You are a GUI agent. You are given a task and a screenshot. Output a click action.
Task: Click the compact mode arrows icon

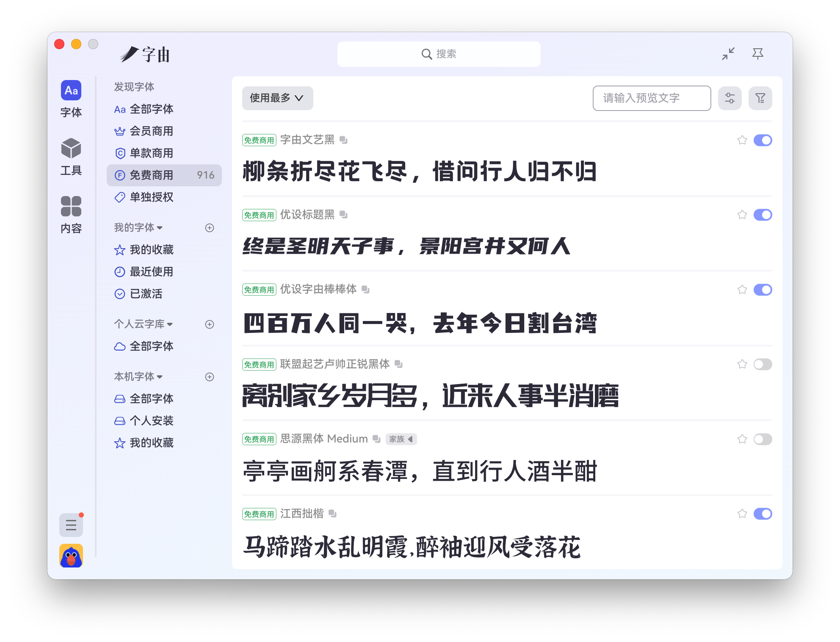(728, 54)
